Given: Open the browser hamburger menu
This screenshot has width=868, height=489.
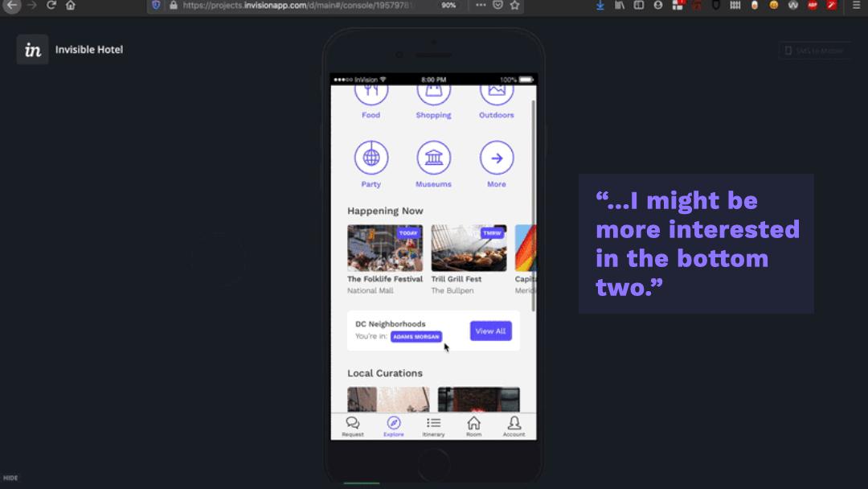Looking at the screenshot, I should pos(856,6).
